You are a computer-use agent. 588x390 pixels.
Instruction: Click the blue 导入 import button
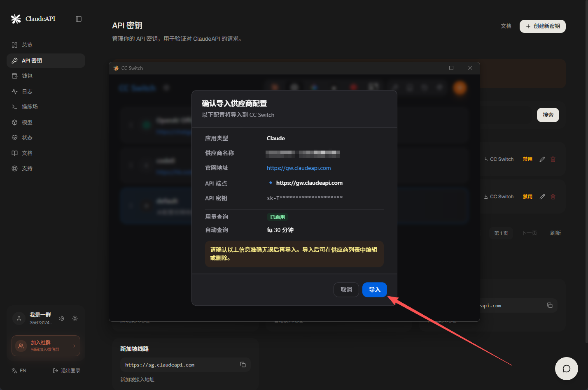point(374,290)
